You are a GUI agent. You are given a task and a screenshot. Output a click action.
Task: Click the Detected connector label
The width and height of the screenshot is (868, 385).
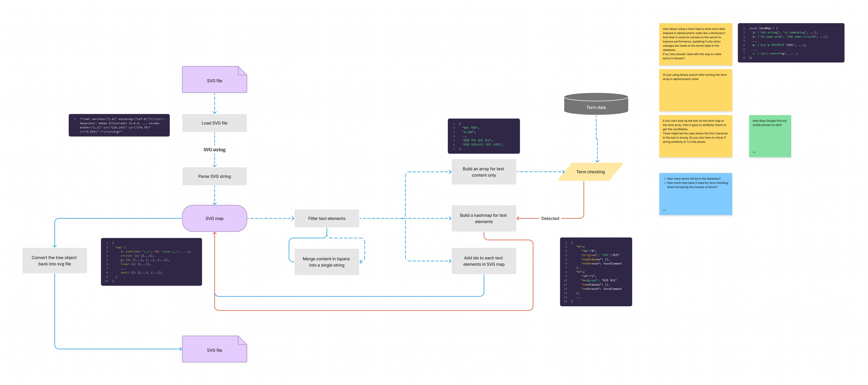click(x=550, y=218)
